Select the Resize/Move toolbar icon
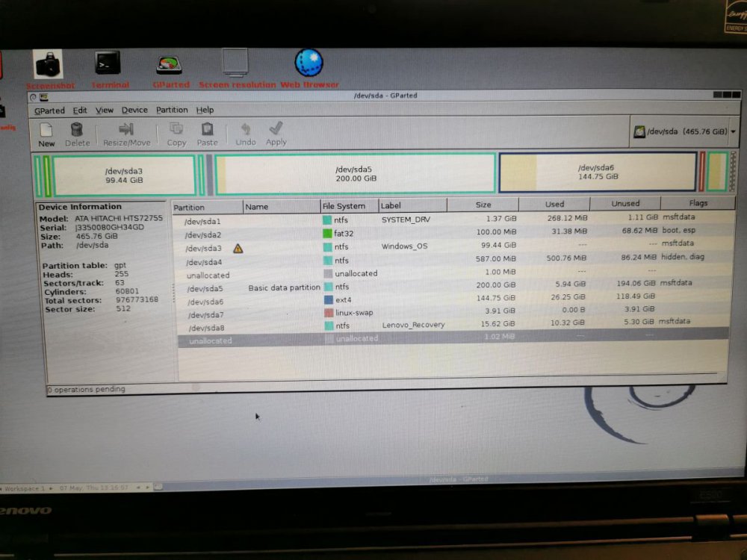This screenshot has height=560, width=747. point(126,130)
